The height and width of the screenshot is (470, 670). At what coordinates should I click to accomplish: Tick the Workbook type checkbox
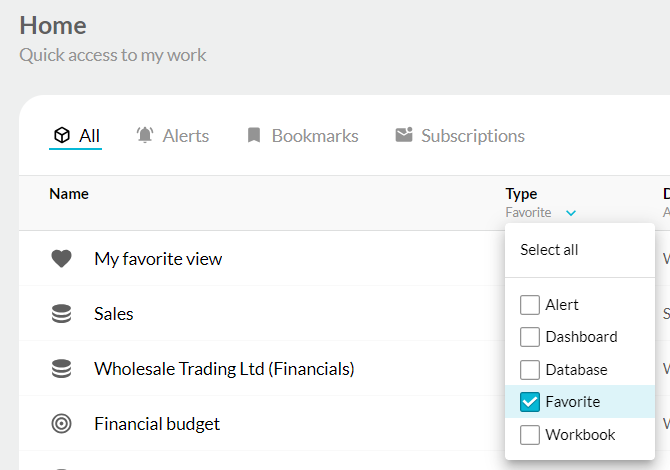point(530,435)
